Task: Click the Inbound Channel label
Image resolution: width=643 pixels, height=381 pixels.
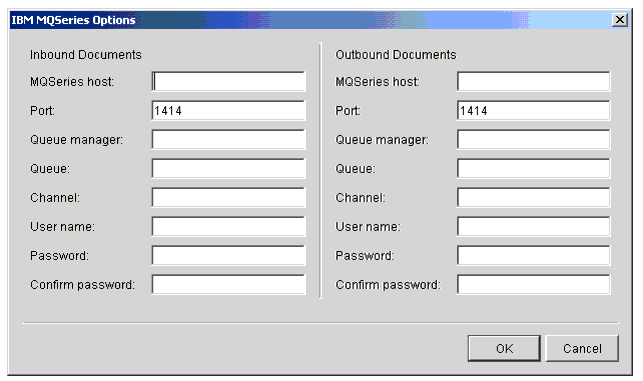Action: [x=55, y=198]
